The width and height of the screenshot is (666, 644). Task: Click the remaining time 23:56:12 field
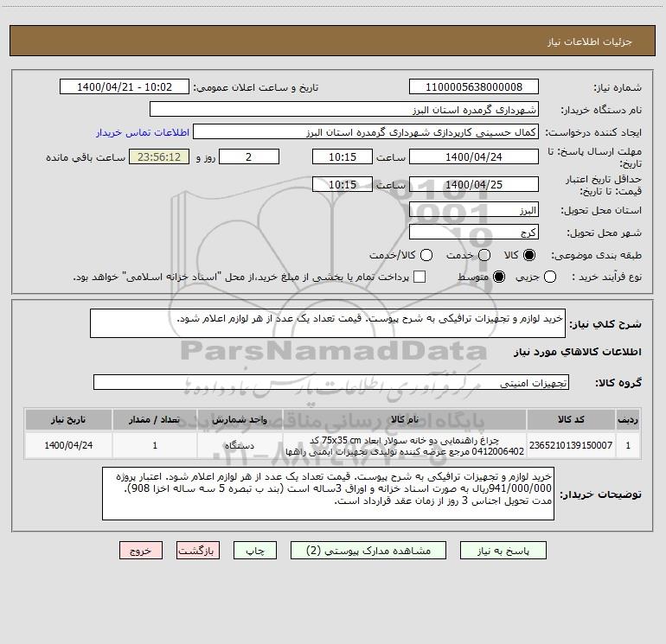(159, 156)
